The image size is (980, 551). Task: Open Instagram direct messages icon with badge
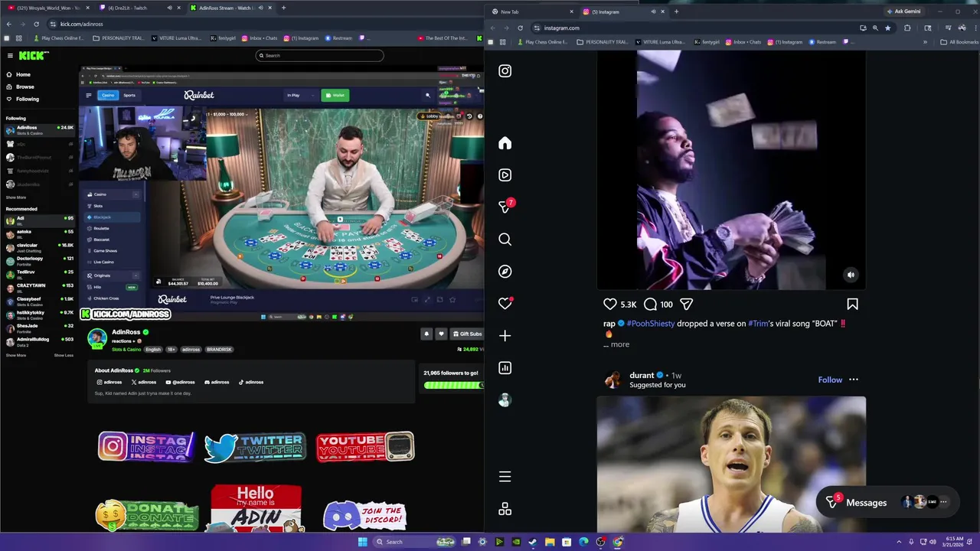click(x=505, y=207)
